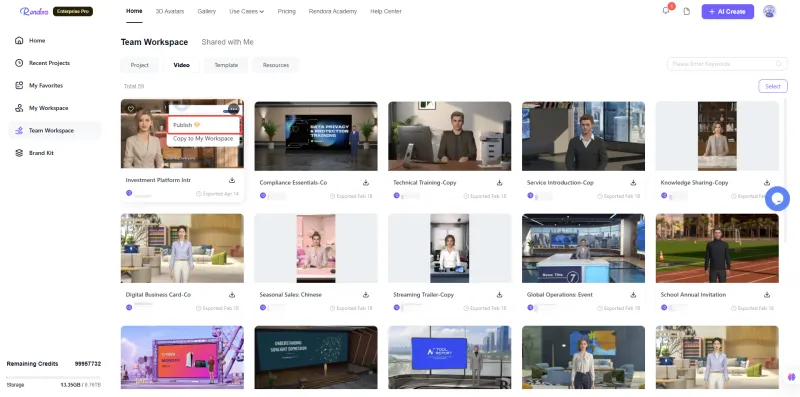This screenshot has height=397, width=800.
Task: Switch to the Template tab
Action: (226, 65)
